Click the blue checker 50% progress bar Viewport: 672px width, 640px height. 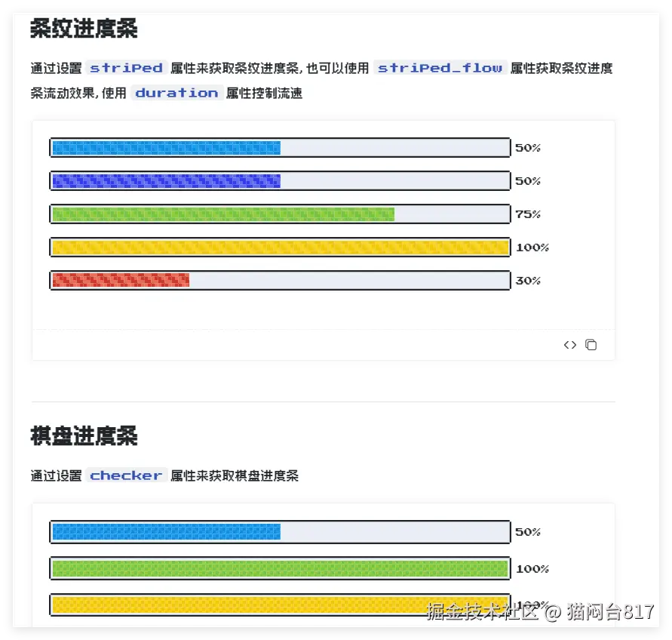[164, 531]
